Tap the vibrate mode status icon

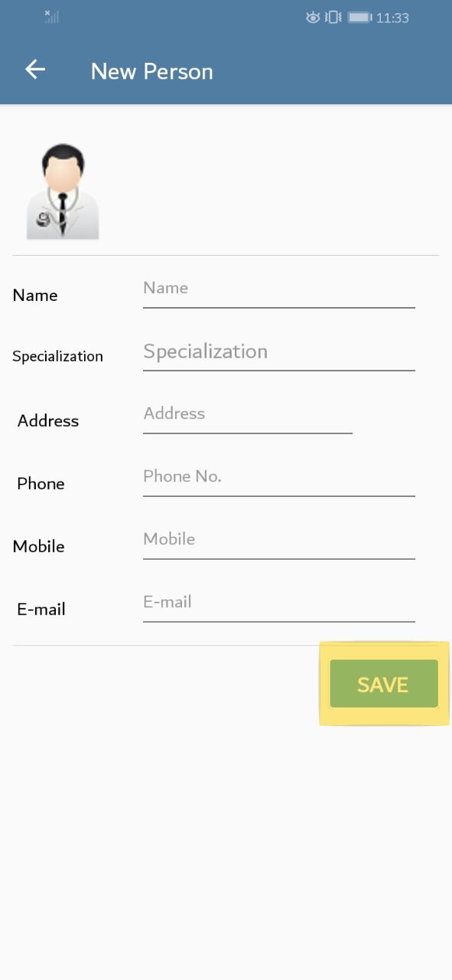tap(333, 18)
